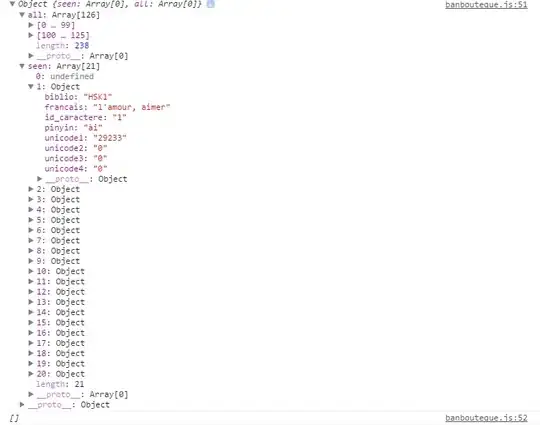The width and height of the screenshot is (540, 425).
Task: Expand __proto__: Object under item 1
Action: pos(40,179)
